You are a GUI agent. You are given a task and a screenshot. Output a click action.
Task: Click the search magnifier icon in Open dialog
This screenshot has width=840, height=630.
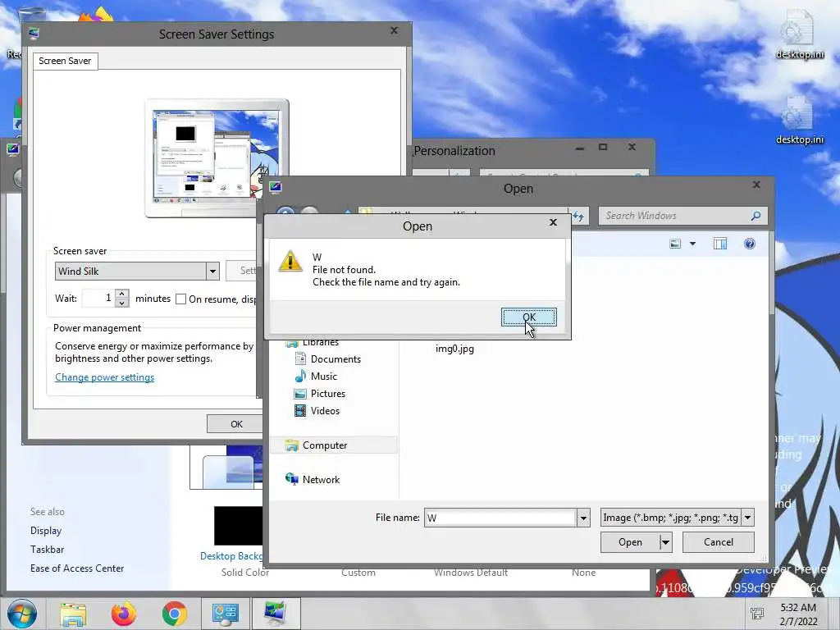pyautogui.click(x=756, y=216)
